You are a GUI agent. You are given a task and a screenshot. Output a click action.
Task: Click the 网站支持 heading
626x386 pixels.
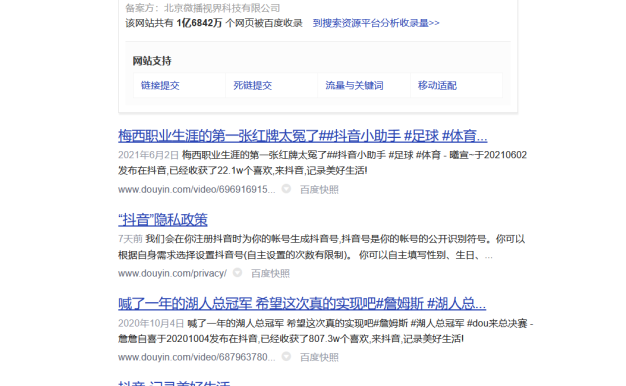152,61
